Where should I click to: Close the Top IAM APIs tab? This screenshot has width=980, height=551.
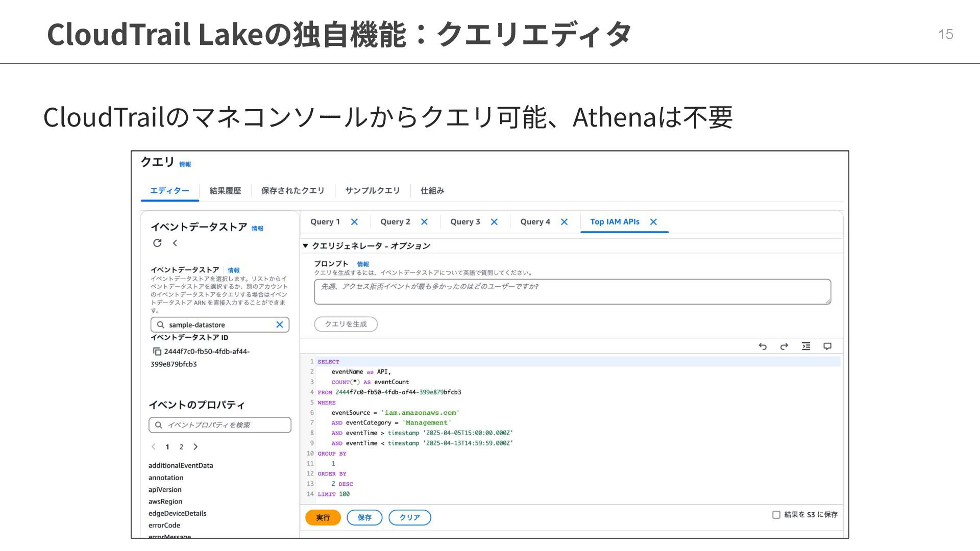(x=653, y=222)
